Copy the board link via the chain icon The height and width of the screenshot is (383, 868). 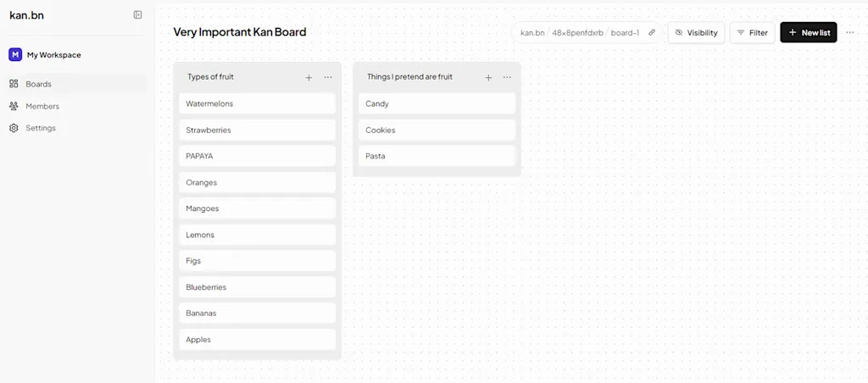click(652, 33)
